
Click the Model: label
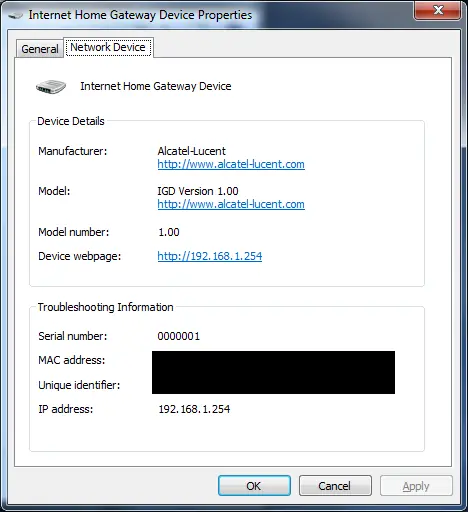[x=54, y=191]
